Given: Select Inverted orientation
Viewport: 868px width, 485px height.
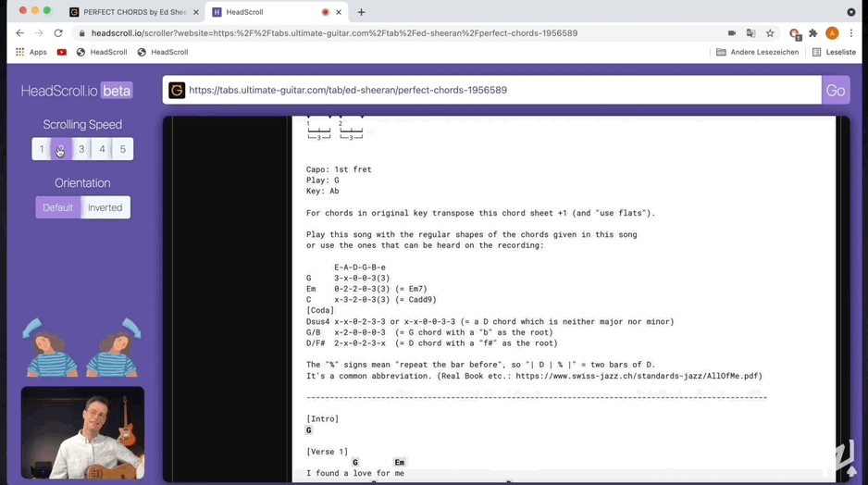Looking at the screenshot, I should [x=105, y=207].
